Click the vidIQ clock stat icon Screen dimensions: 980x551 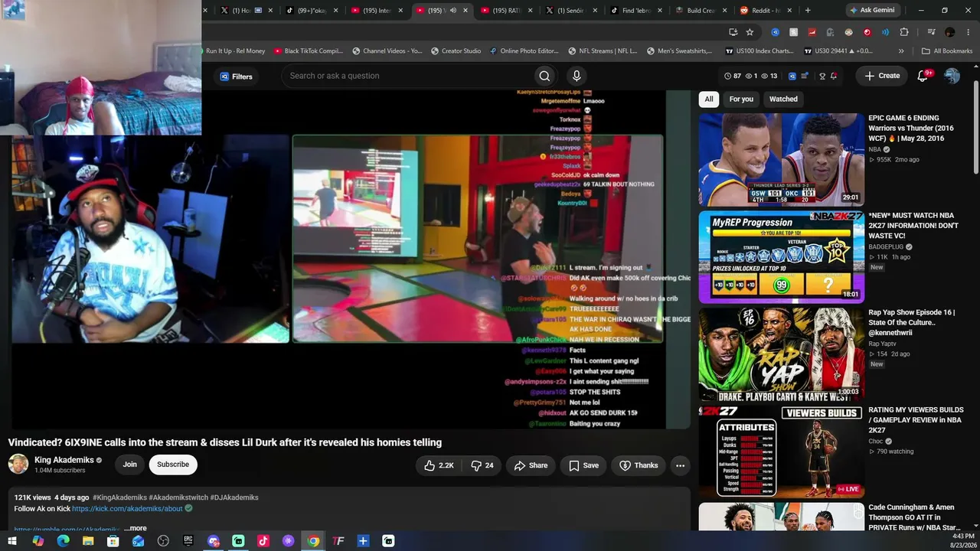point(727,76)
